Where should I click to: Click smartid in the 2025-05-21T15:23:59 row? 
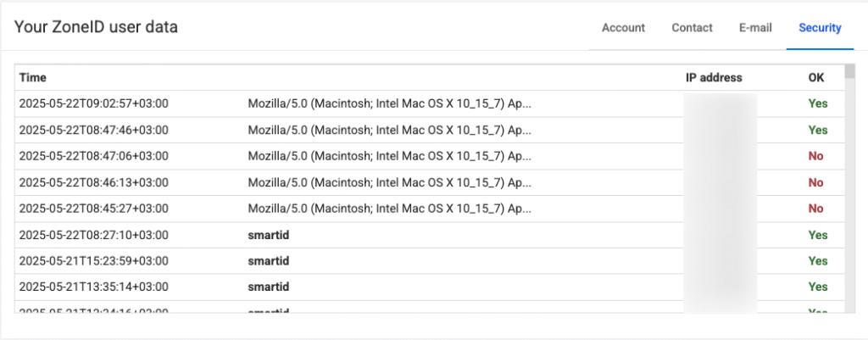pyautogui.click(x=269, y=261)
